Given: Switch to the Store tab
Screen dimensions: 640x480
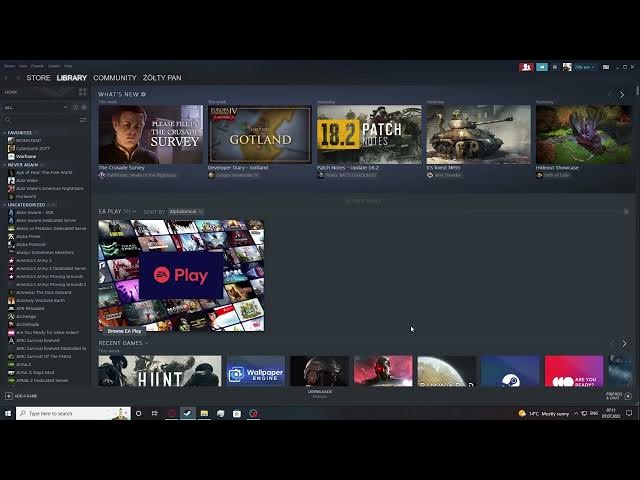Looking at the screenshot, I should pos(38,78).
